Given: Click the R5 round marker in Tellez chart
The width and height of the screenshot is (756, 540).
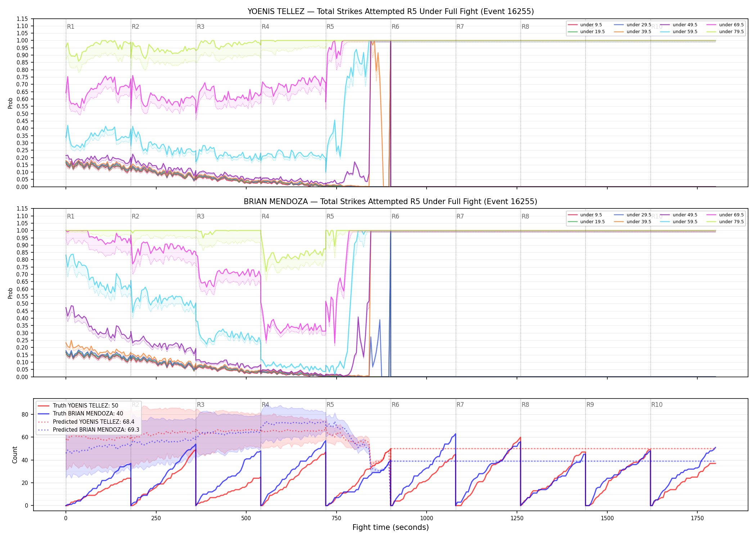Looking at the screenshot, I should click(x=330, y=27).
